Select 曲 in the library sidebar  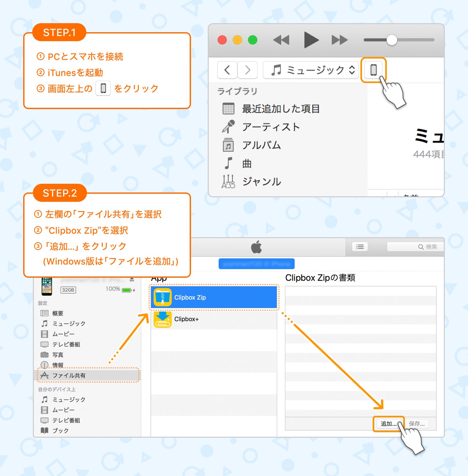click(x=247, y=163)
